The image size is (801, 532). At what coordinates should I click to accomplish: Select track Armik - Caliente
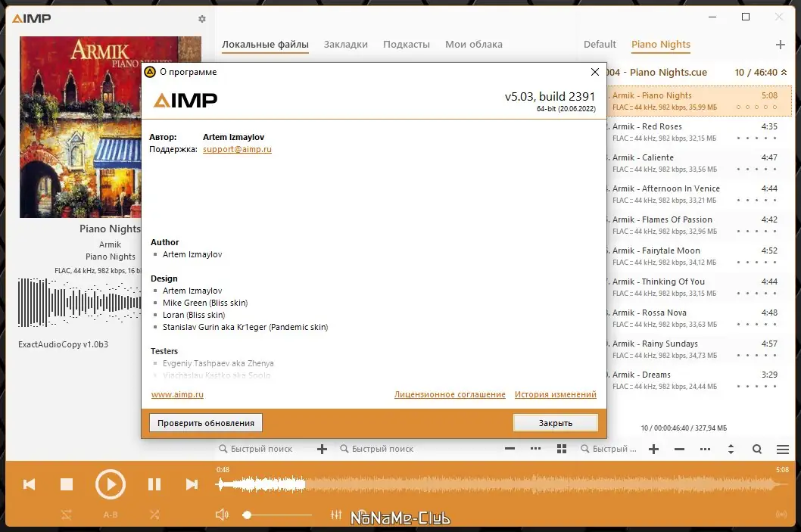click(699, 163)
